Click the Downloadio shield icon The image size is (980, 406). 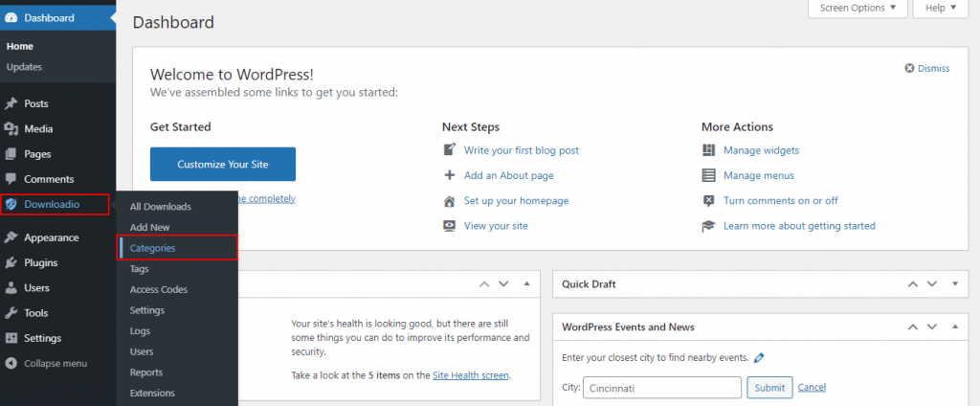11,204
